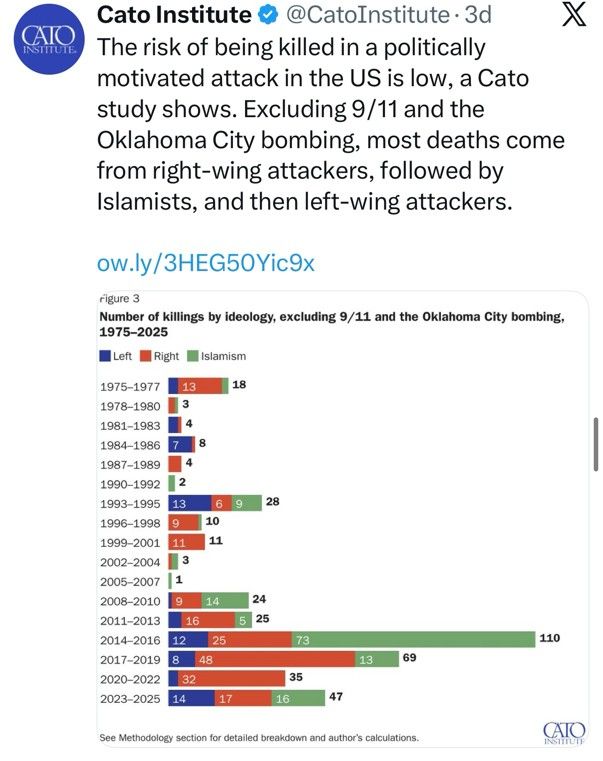Click the red Right legend swatch
This screenshot has height=761, width=603.
pyautogui.click(x=146, y=356)
